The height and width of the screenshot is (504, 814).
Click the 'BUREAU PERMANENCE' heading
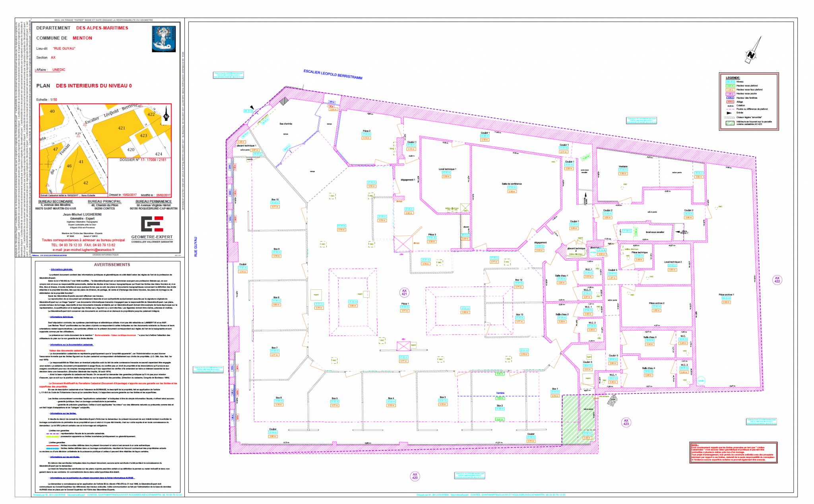153,202
